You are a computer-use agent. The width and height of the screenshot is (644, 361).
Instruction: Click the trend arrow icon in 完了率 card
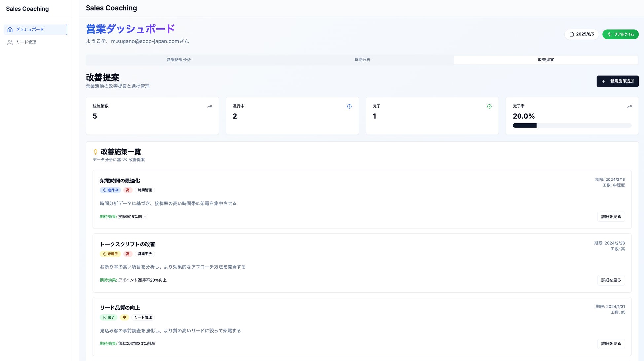click(629, 106)
